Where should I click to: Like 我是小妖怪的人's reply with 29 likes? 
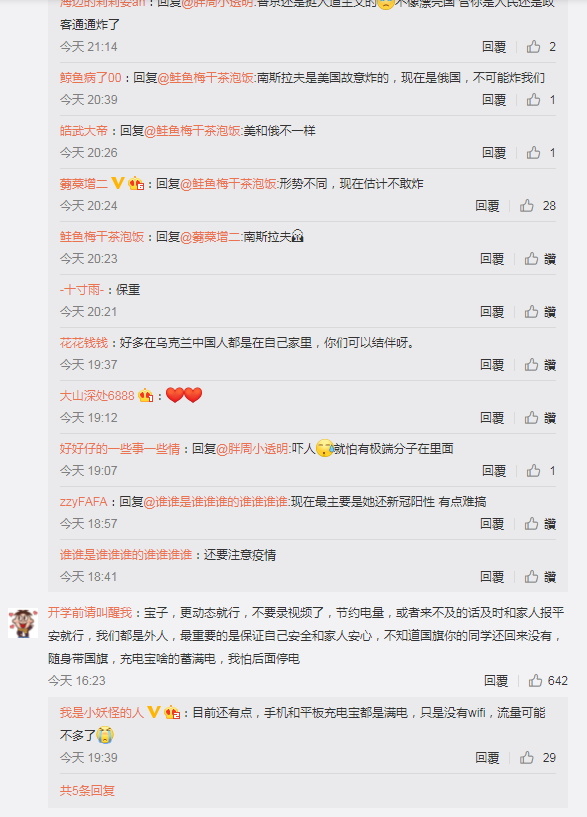527,758
